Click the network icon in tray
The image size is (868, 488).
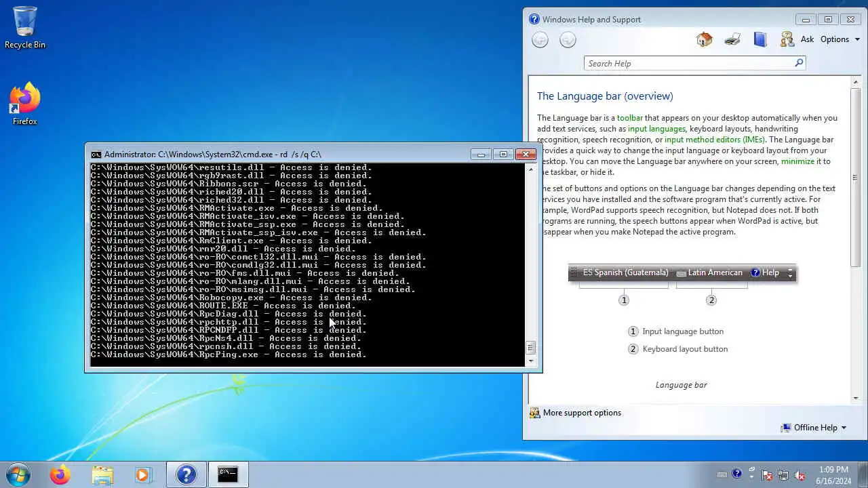point(783,475)
